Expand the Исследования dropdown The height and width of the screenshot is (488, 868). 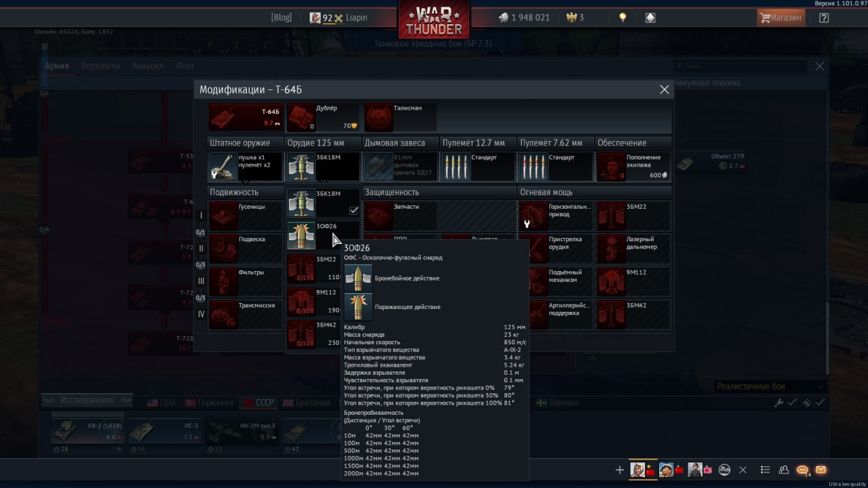click(x=86, y=400)
